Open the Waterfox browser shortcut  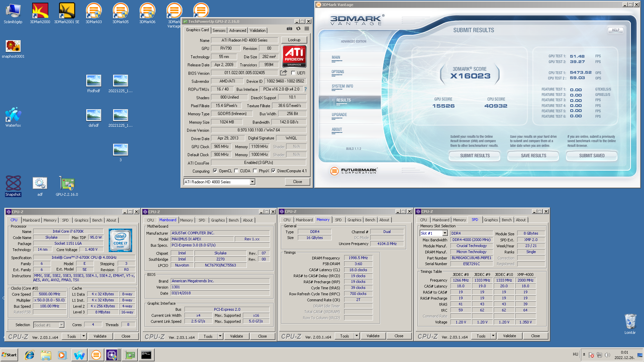click(13, 117)
